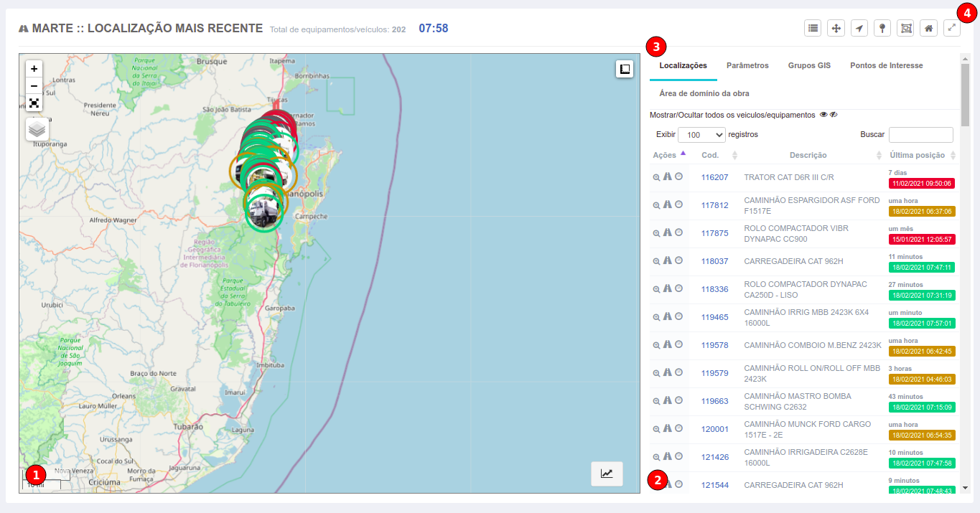This screenshot has height=513, width=980.
Task: Click the home icon in toolbar
Action: [928, 28]
